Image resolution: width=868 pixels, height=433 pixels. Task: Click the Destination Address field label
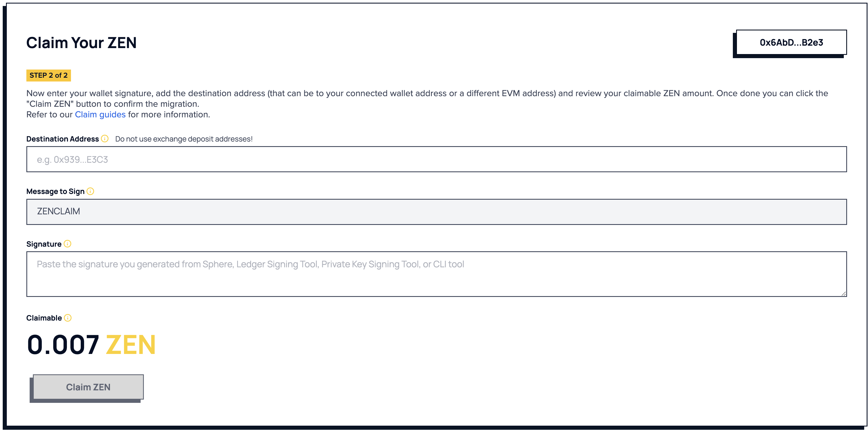pyautogui.click(x=62, y=138)
